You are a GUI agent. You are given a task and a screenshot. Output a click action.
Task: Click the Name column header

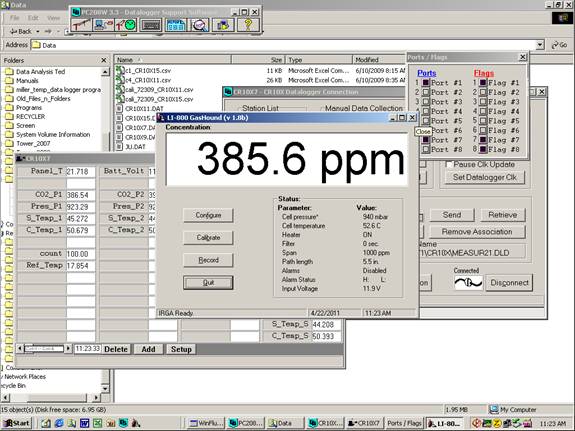[172, 59]
